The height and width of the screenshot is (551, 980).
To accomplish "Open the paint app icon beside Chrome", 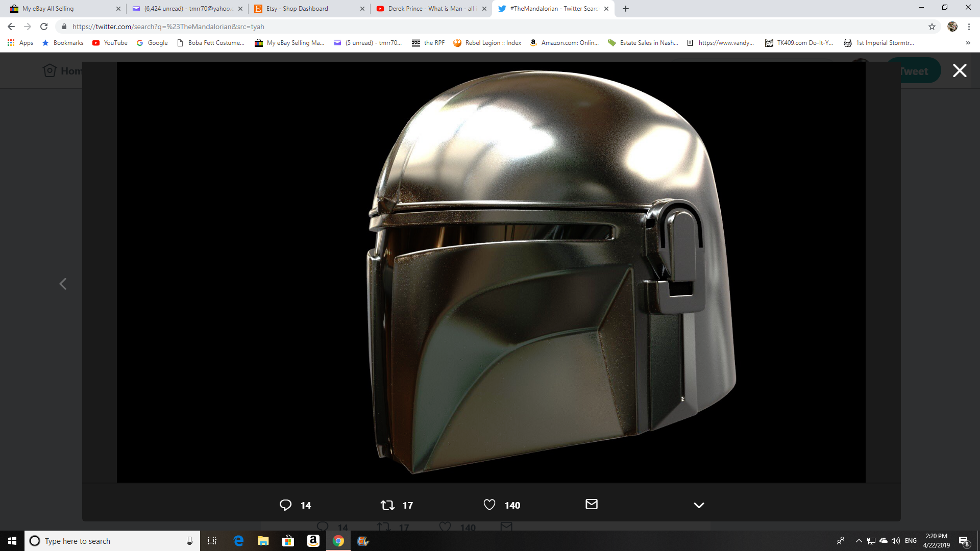I will pos(363,541).
